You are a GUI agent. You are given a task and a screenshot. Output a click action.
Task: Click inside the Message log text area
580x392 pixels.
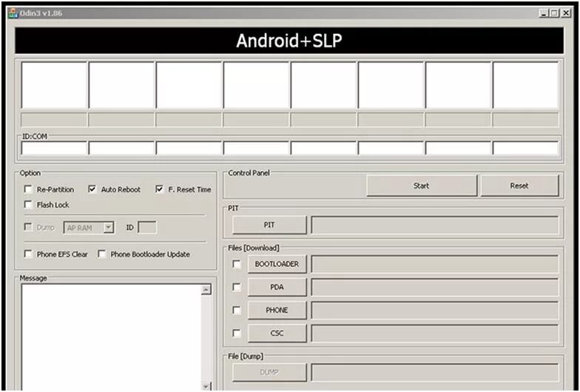coord(111,337)
